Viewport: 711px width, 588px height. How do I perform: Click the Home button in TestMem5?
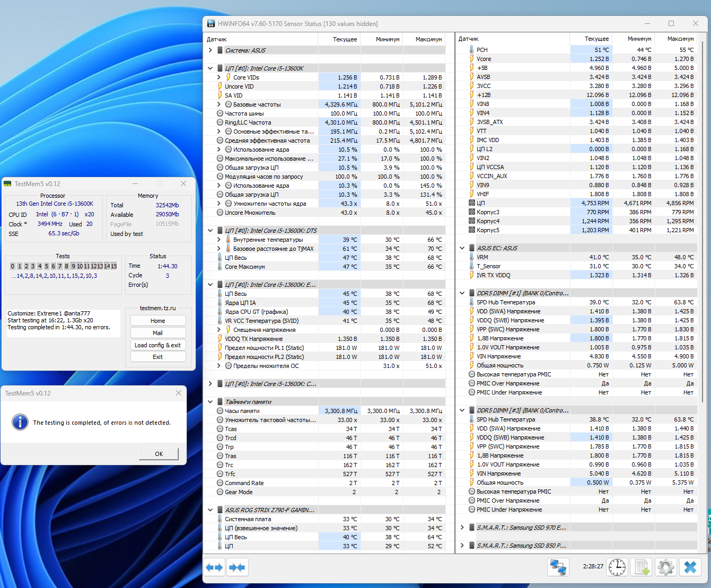pos(158,321)
